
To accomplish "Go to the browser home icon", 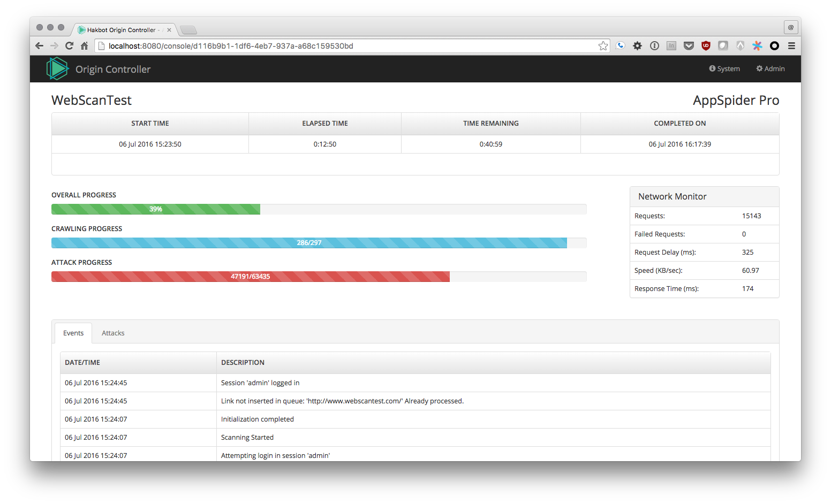I will [x=84, y=46].
